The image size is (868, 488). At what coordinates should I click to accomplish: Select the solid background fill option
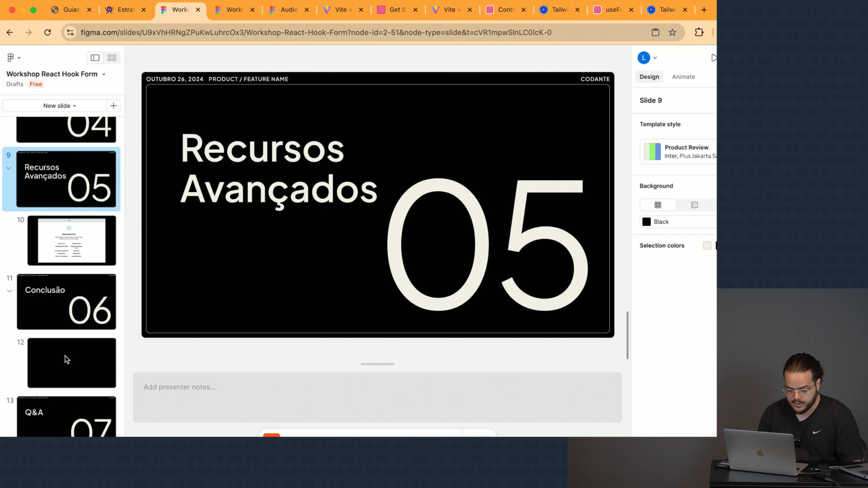658,205
